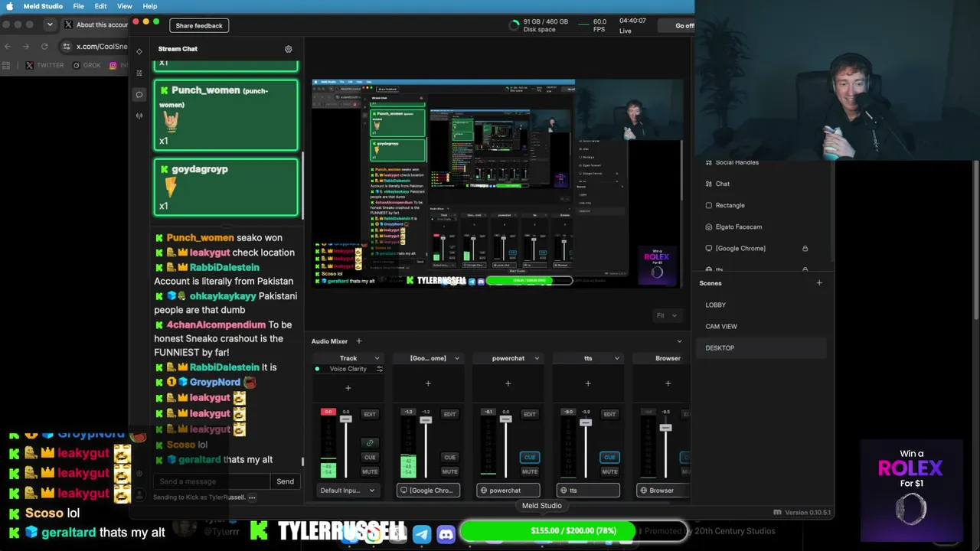Open the Chrome tab search dropdown arrow
This screenshot has height=551, width=980.
[50, 24]
